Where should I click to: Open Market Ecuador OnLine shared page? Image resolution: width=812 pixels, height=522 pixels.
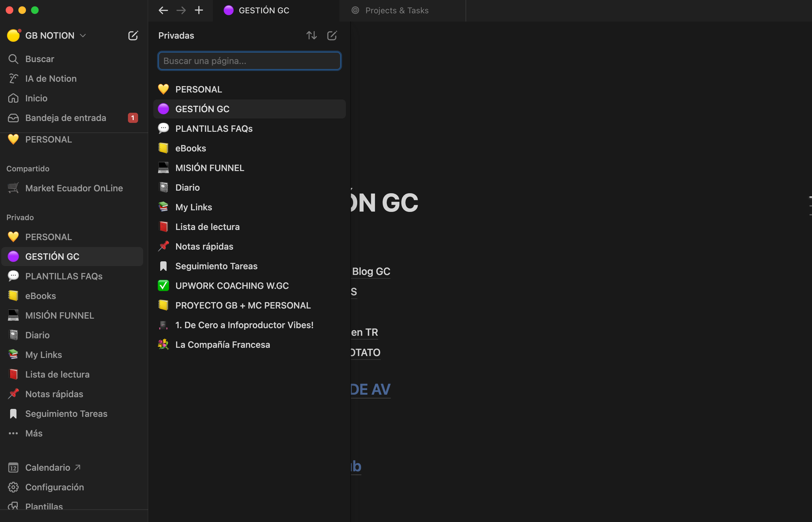pos(72,188)
